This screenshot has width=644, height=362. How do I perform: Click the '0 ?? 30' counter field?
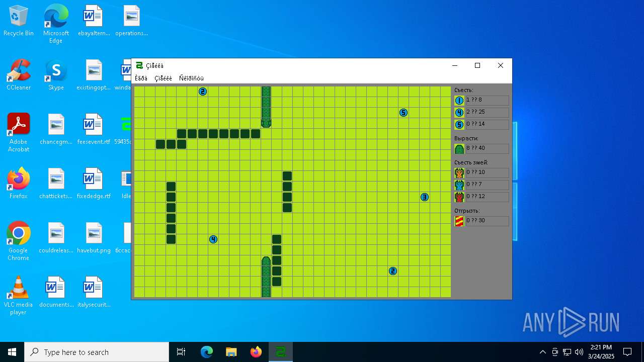coord(487,221)
